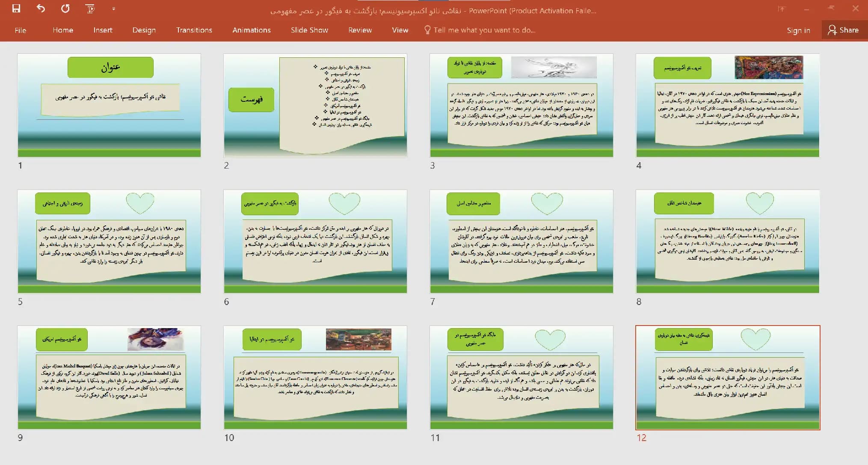Select slide 9 thumbnail with portrait image

[109, 378]
